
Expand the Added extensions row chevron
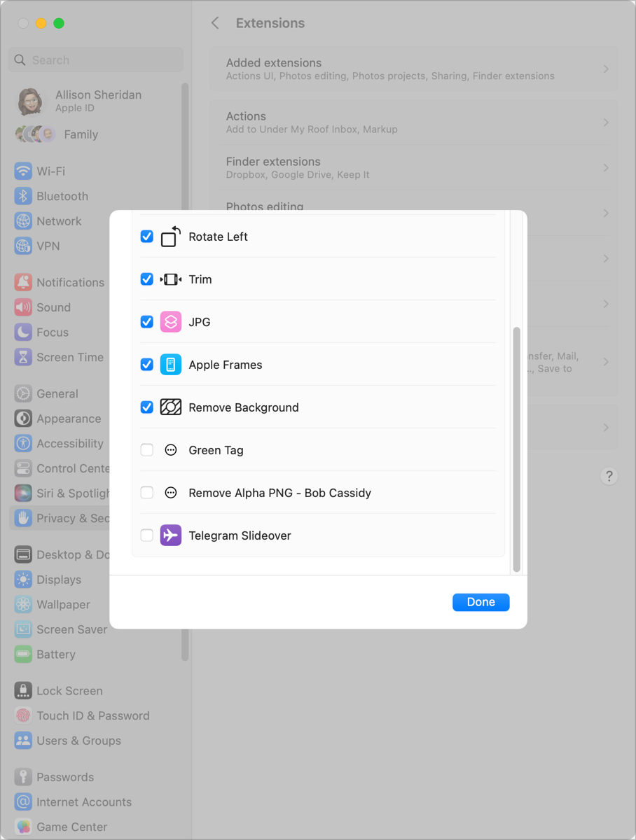[606, 69]
